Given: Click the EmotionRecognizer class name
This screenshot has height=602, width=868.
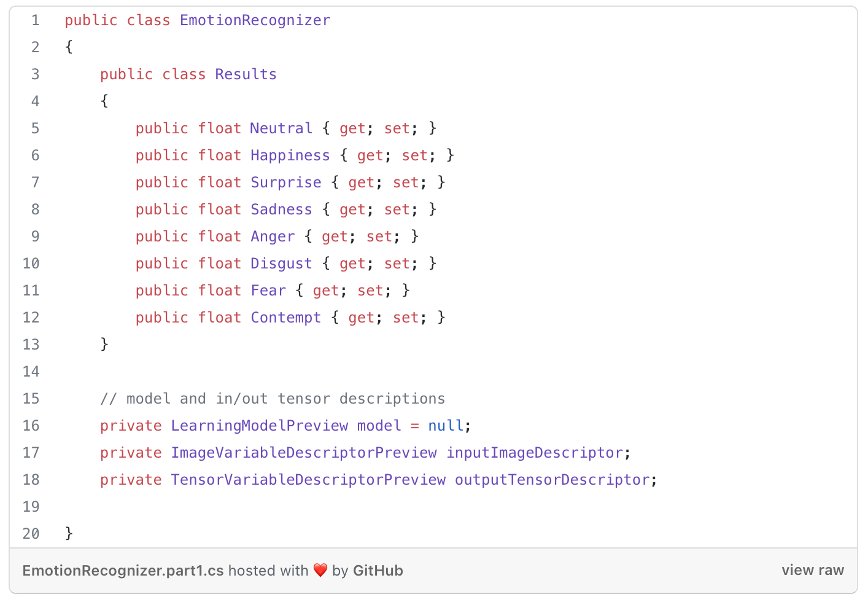Looking at the screenshot, I should click(255, 20).
